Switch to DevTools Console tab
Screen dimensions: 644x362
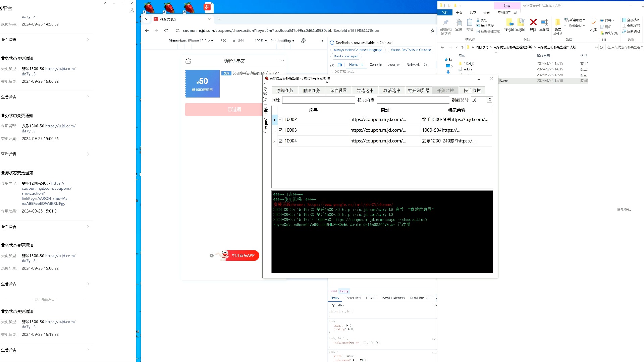click(x=376, y=65)
